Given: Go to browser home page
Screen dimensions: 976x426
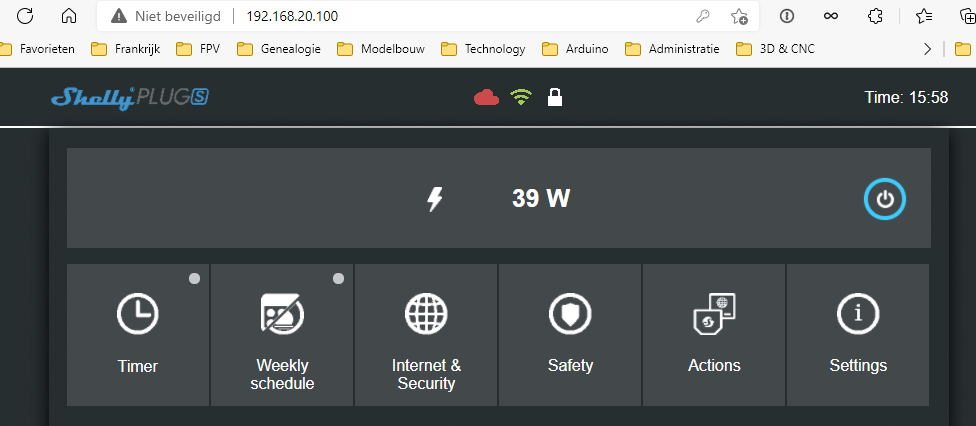Looking at the screenshot, I should coord(69,16).
